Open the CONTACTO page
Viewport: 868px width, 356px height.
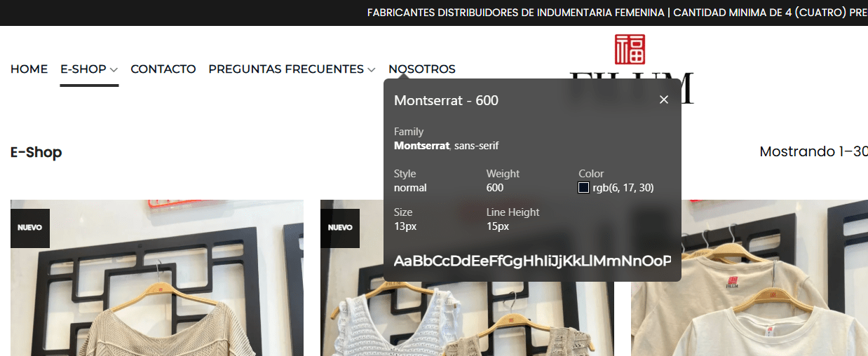[x=163, y=69]
